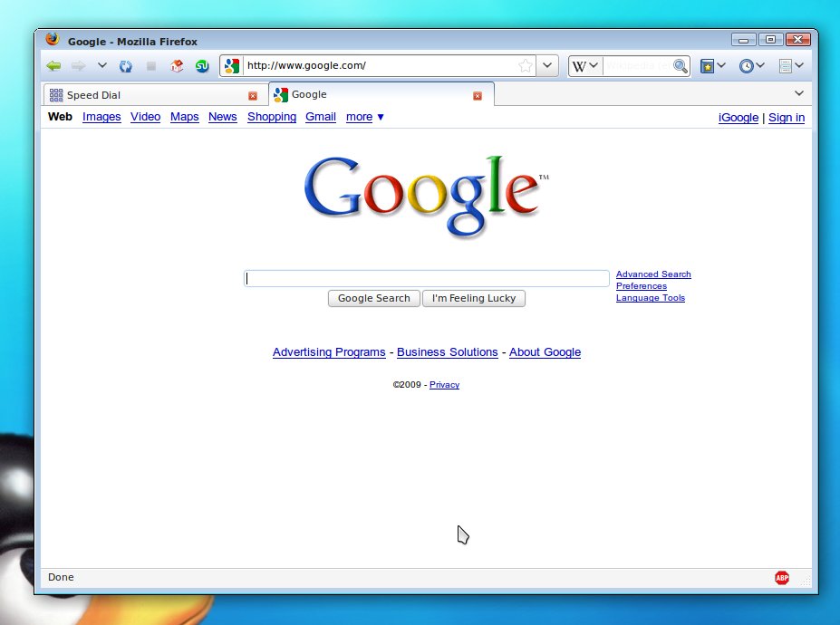Click the Sign in link
Screen dimensions: 840x625
pos(787,118)
